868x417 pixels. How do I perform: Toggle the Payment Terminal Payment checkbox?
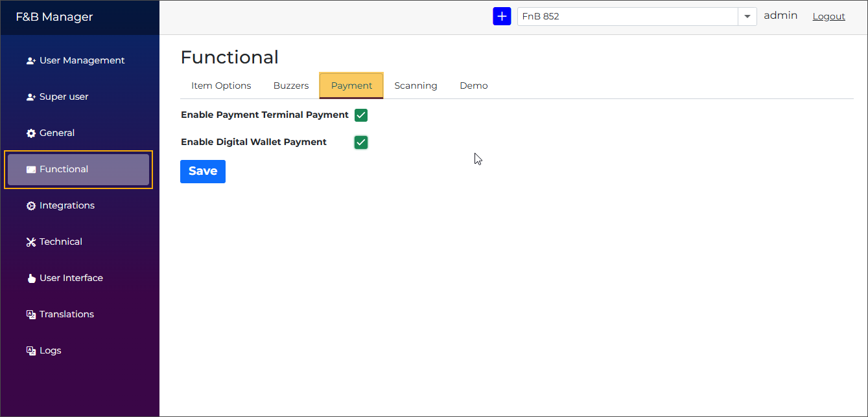click(361, 115)
